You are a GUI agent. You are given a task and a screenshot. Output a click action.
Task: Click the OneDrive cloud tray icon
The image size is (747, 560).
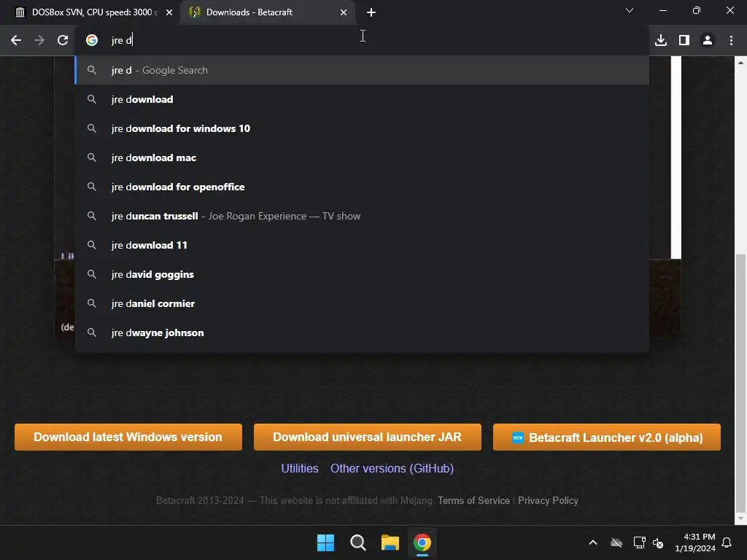(616, 542)
